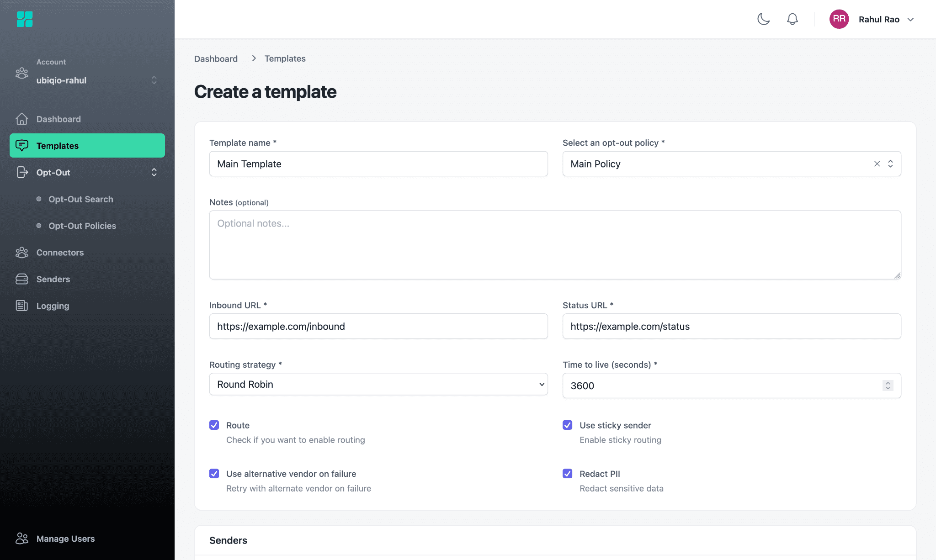Clear the Main Policy selection

(x=877, y=164)
